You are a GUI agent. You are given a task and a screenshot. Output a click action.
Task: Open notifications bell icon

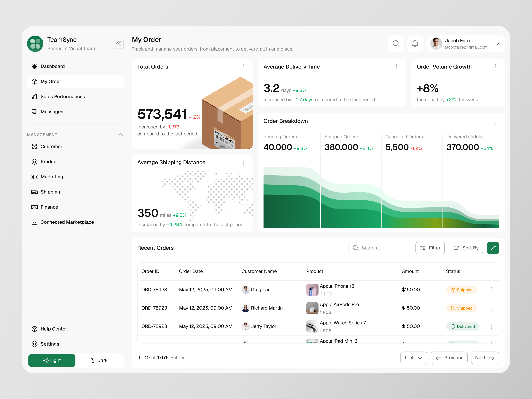pos(415,44)
